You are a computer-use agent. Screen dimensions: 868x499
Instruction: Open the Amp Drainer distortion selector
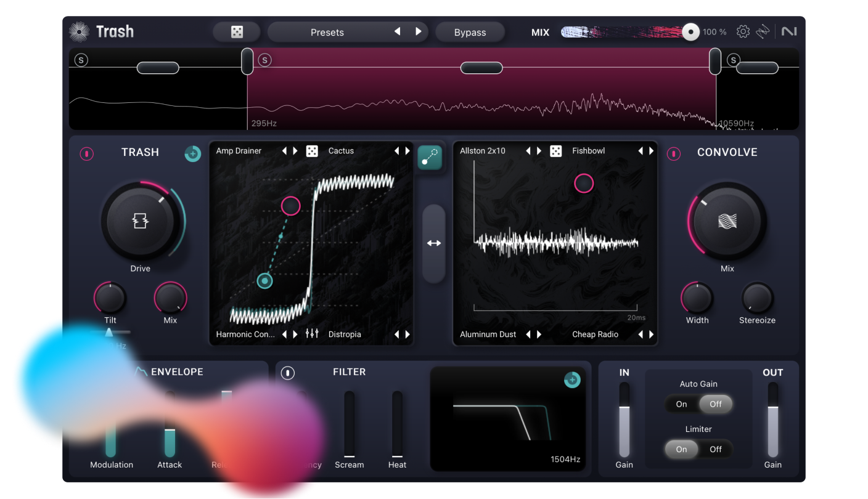pyautogui.click(x=239, y=151)
